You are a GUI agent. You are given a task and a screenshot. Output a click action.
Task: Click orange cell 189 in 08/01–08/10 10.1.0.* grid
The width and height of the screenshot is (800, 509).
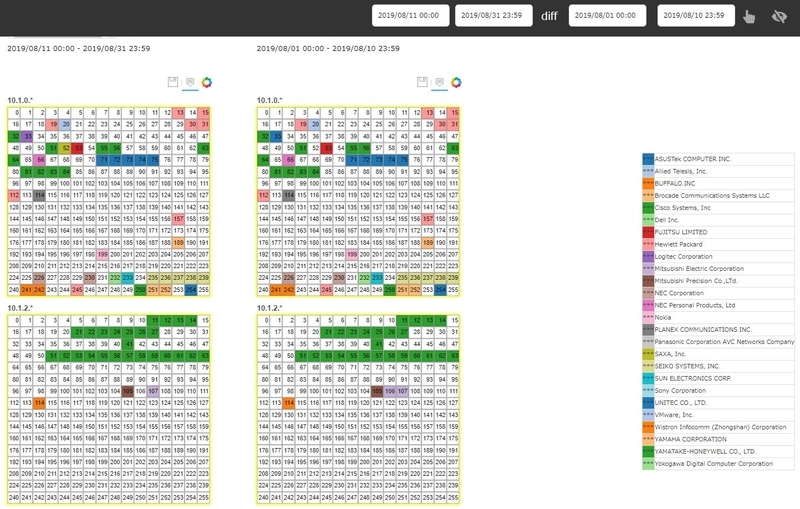coord(428,242)
